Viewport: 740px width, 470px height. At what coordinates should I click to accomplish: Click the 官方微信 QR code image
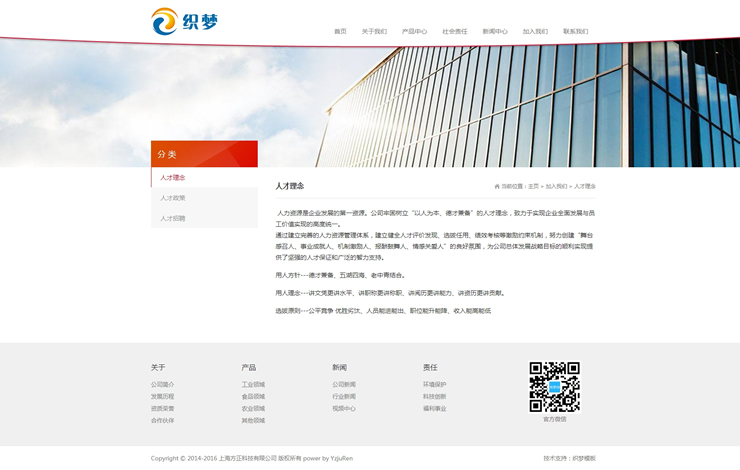point(554,386)
